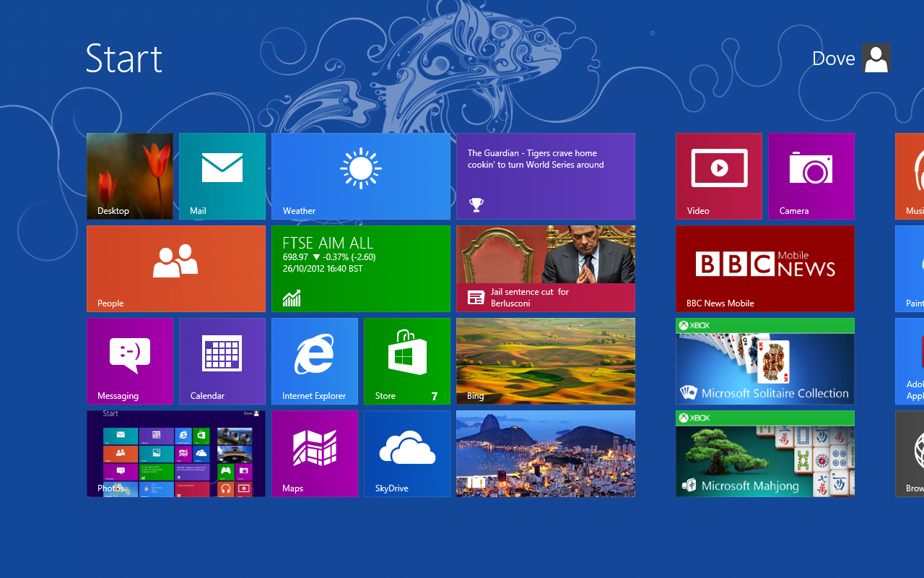The image size is (924, 578).
Task: Launch the Camera tile
Action: (811, 176)
